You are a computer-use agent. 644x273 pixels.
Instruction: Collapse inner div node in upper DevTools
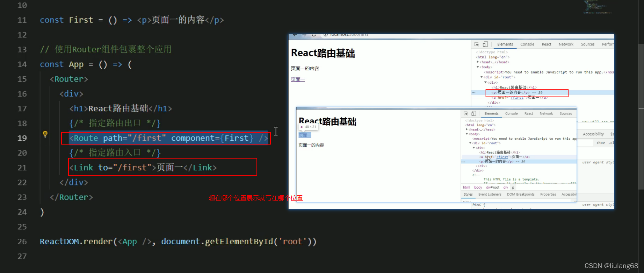[x=485, y=82]
